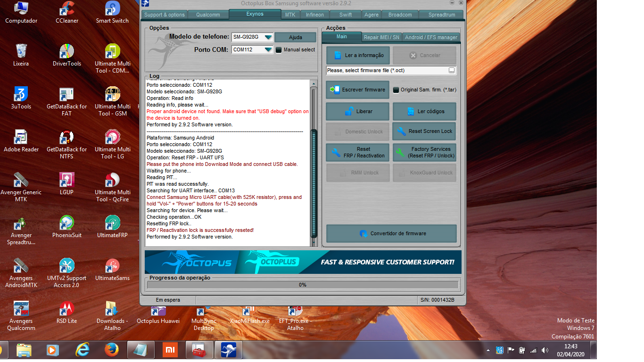Click the Progresso da operação bar

click(x=303, y=285)
